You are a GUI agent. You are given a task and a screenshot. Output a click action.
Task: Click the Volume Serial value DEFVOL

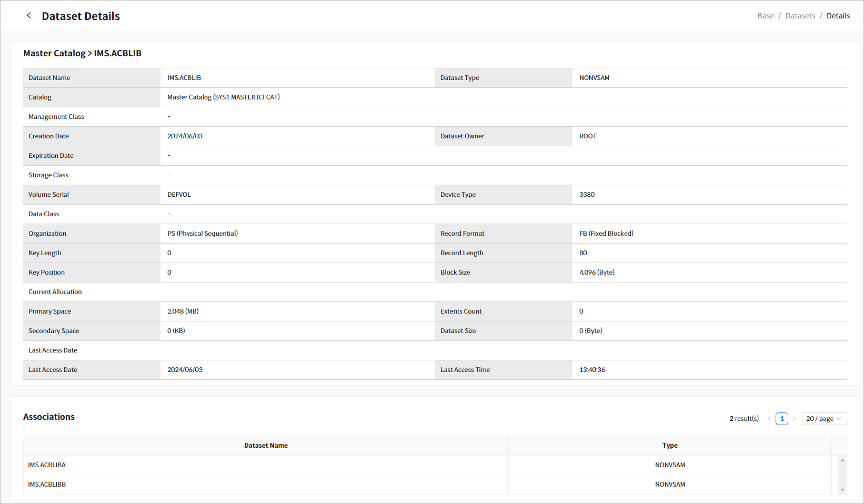[x=179, y=194]
